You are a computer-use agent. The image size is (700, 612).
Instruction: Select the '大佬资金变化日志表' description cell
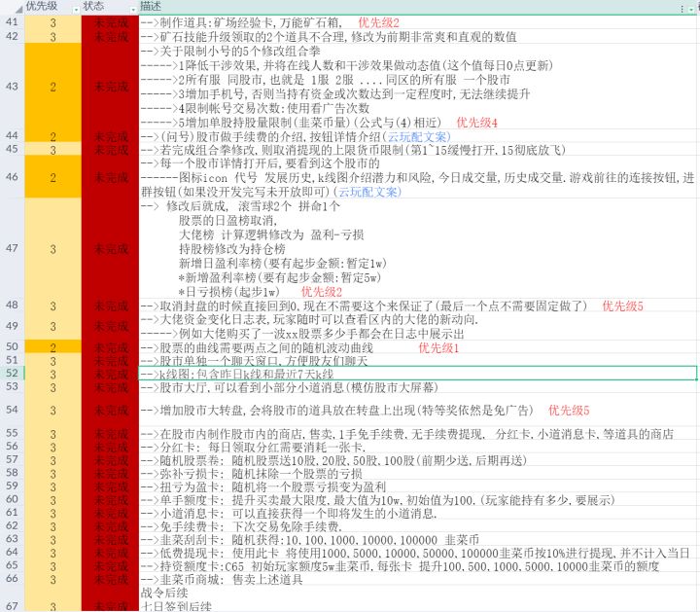[419, 327]
